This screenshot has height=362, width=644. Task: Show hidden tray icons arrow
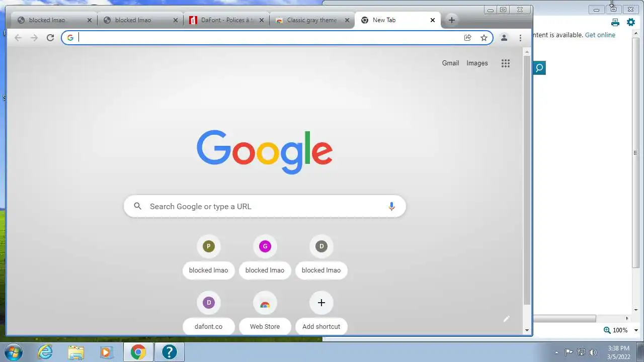click(x=556, y=352)
